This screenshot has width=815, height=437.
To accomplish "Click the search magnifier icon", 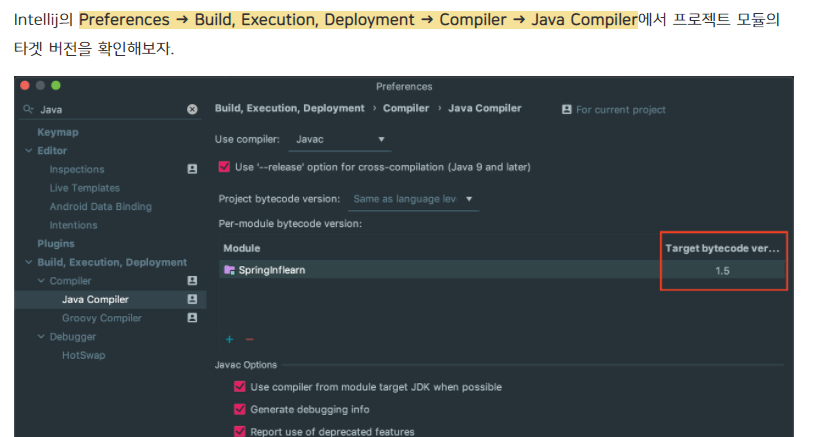I will [28, 109].
